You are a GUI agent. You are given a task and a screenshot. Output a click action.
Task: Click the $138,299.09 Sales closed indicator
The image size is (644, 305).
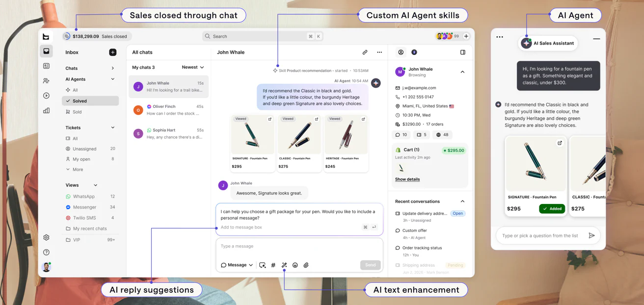tap(96, 36)
